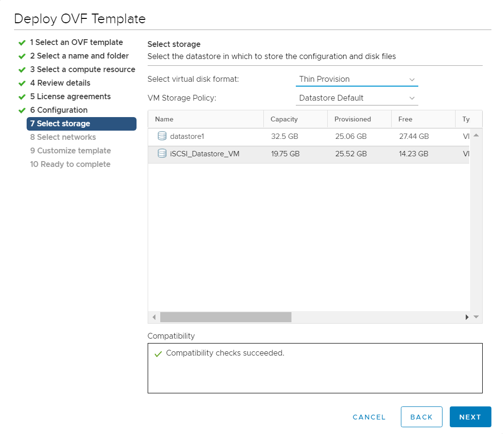Click the BACK button
This screenshot has width=504, height=434.
click(421, 417)
